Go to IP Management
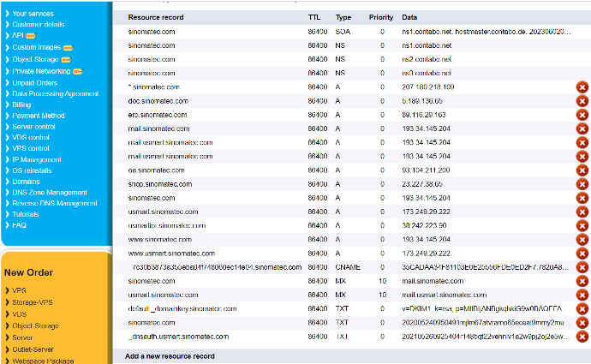This screenshot has width=591, height=364. coord(37,159)
